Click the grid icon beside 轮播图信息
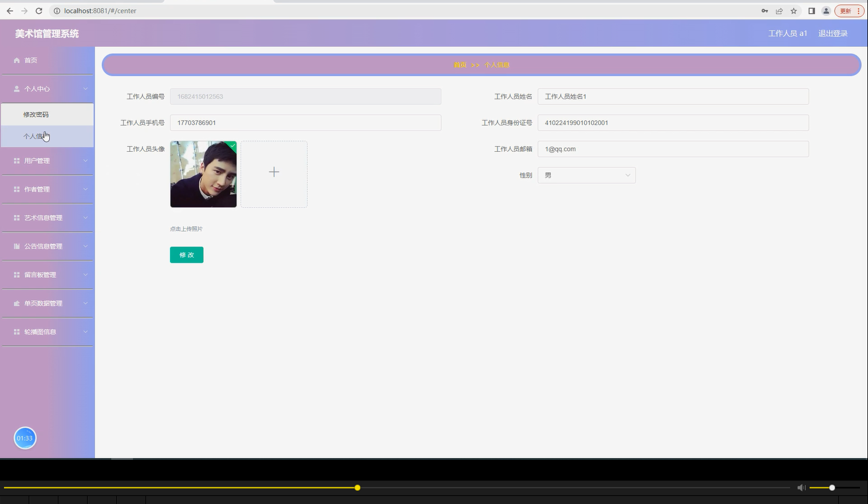Screen dimensions: 868x504 [x=17, y=332]
